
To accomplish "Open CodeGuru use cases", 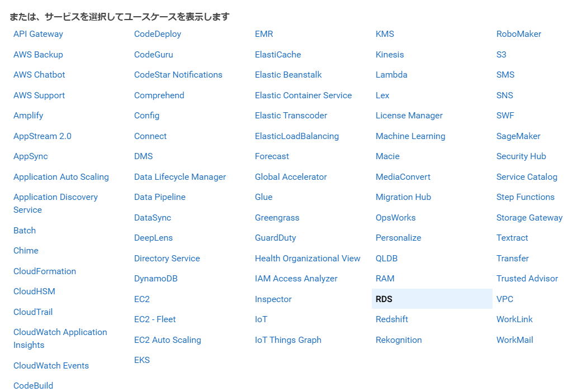I will click(153, 55).
